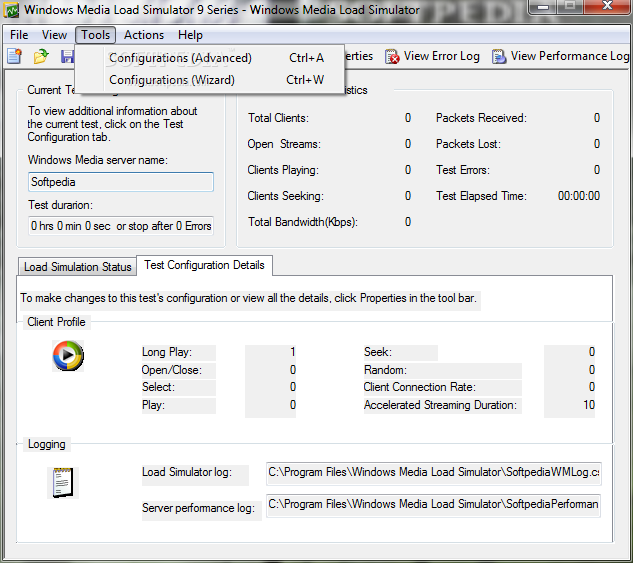The height and width of the screenshot is (563, 633).
Task: Click the Long Play label
Action: click(x=167, y=352)
